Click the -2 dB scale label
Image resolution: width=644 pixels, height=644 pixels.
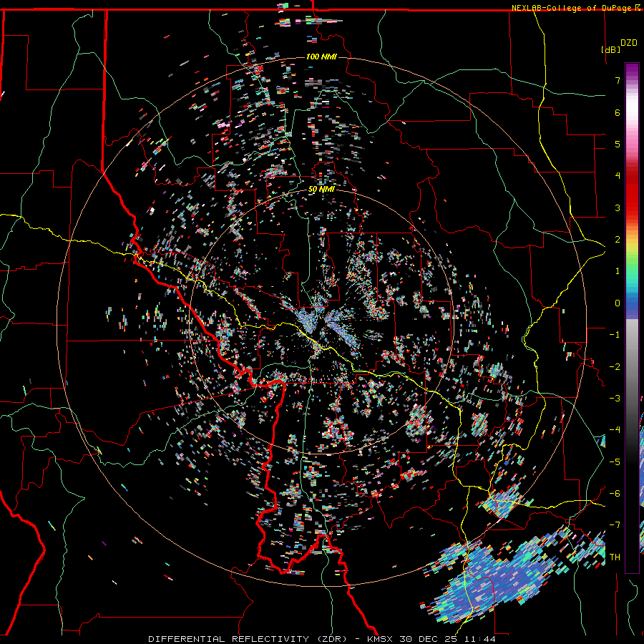coord(615,367)
